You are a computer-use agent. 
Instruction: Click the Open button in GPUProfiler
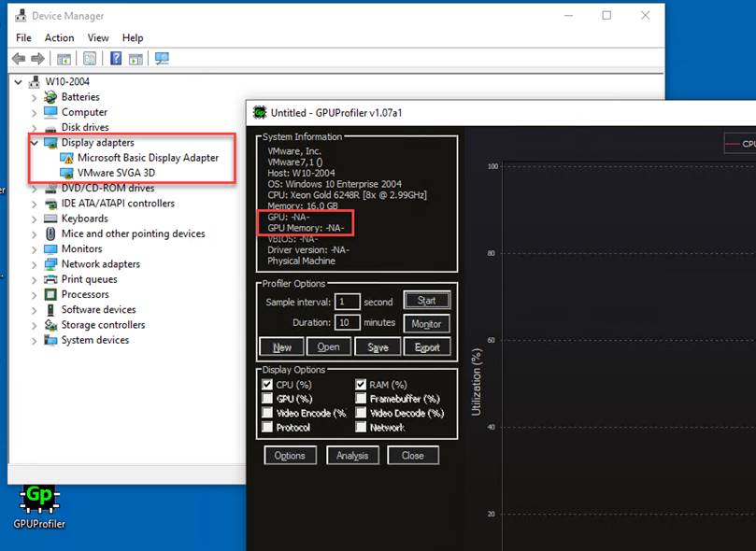[x=328, y=346]
